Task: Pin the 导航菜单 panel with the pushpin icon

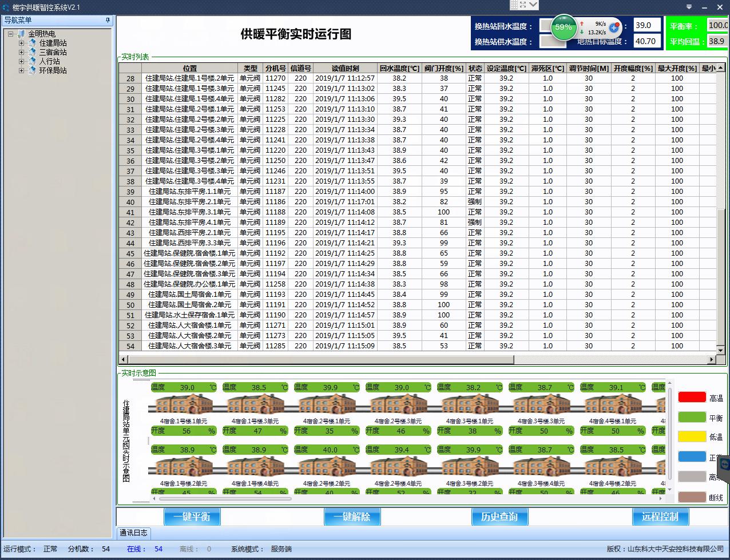Action: pos(108,20)
